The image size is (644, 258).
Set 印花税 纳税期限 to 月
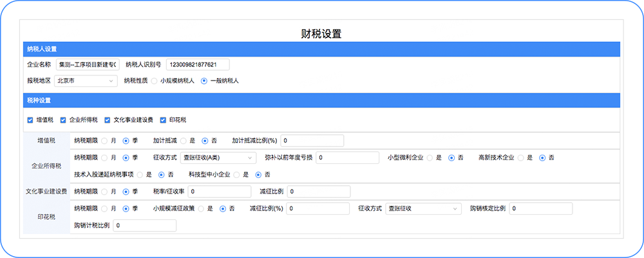pyautogui.click(x=104, y=208)
